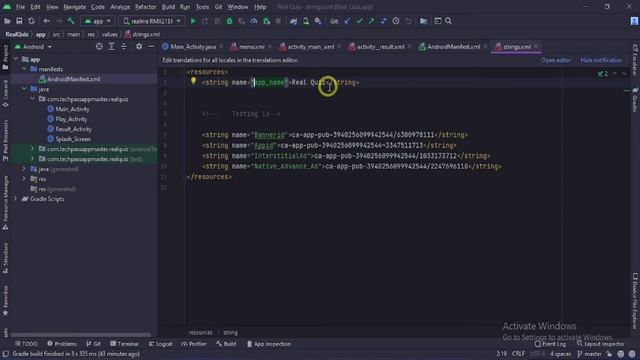Image resolution: width=640 pixels, height=360 pixels.
Task: Click the Open editor link
Action: (556, 60)
